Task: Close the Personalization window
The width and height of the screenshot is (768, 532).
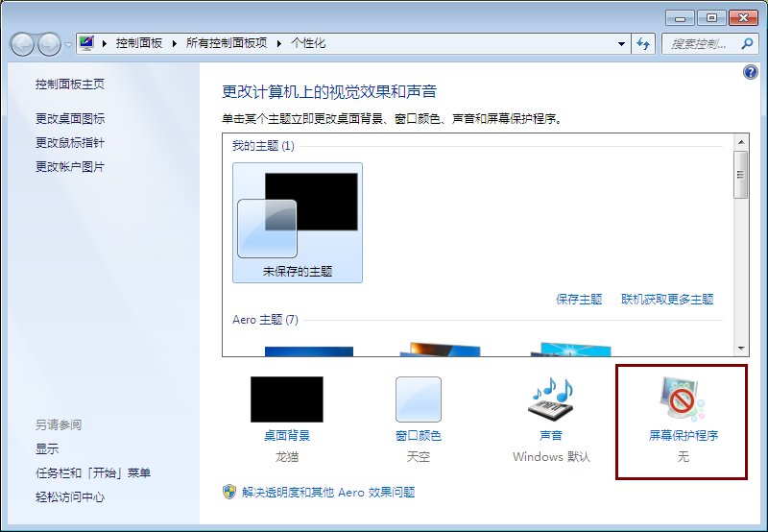Action: click(743, 18)
